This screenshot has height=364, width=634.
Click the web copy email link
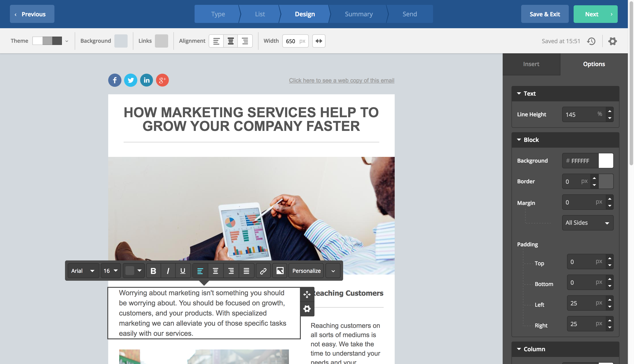(x=342, y=80)
